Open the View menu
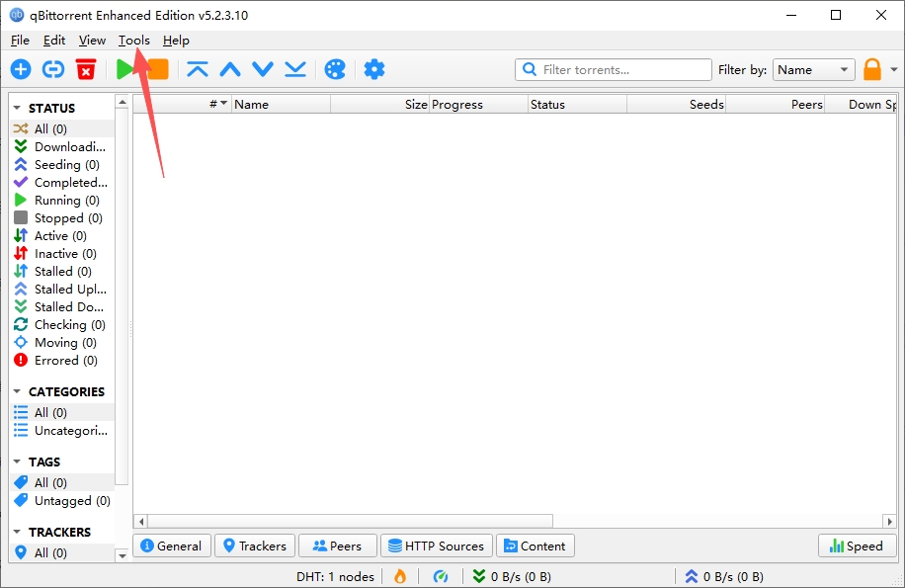This screenshot has width=905, height=588. [x=92, y=41]
